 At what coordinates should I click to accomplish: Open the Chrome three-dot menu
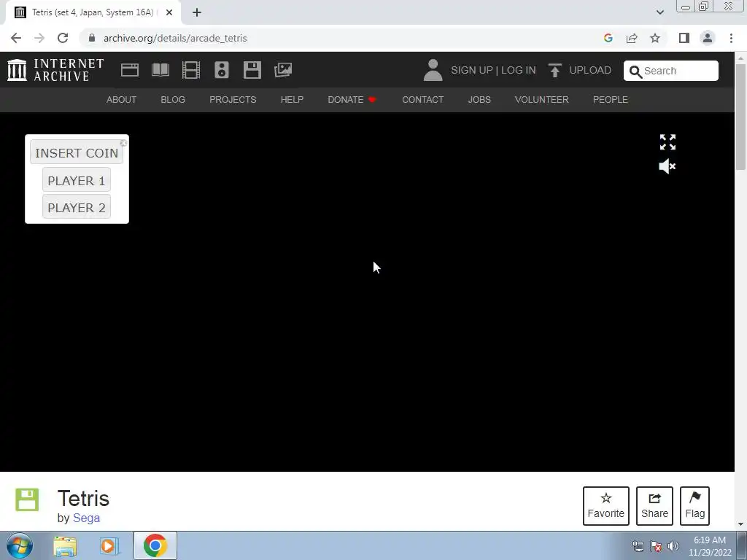pyautogui.click(x=731, y=38)
